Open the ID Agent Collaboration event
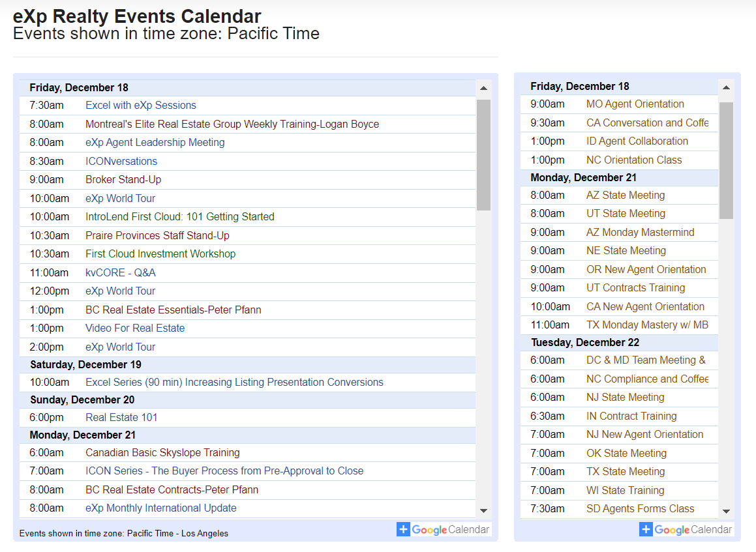The height and width of the screenshot is (552, 756). pos(637,141)
